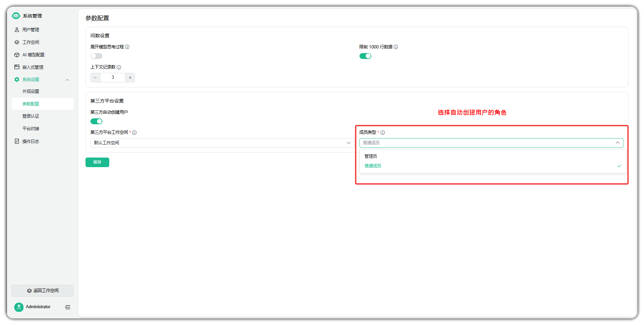Click the info icon beside 展开模型思考过程
644x325 pixels.
127,47
